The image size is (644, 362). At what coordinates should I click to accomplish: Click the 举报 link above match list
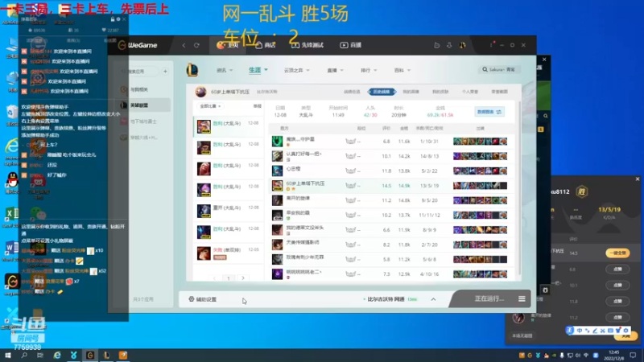257,106
